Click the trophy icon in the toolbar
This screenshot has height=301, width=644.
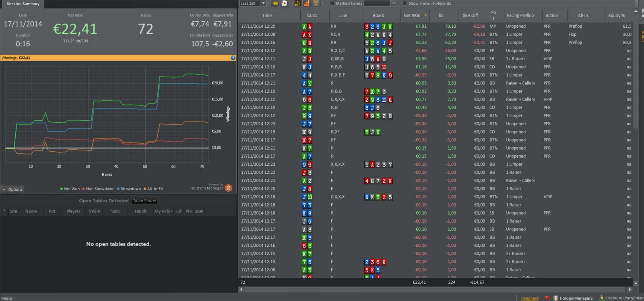coord(316,3)
